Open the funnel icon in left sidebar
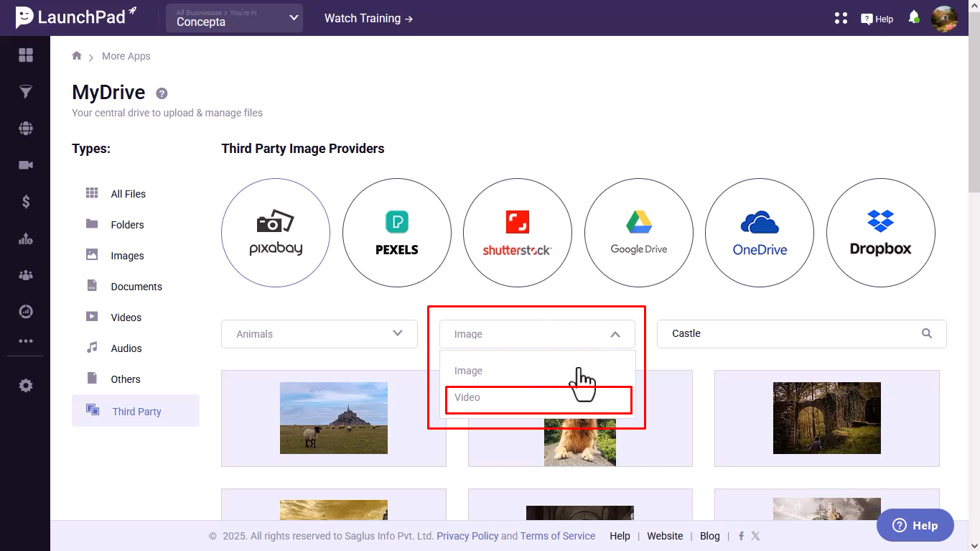The height and width of the screenshot is (551, 980). click(26, 92)
